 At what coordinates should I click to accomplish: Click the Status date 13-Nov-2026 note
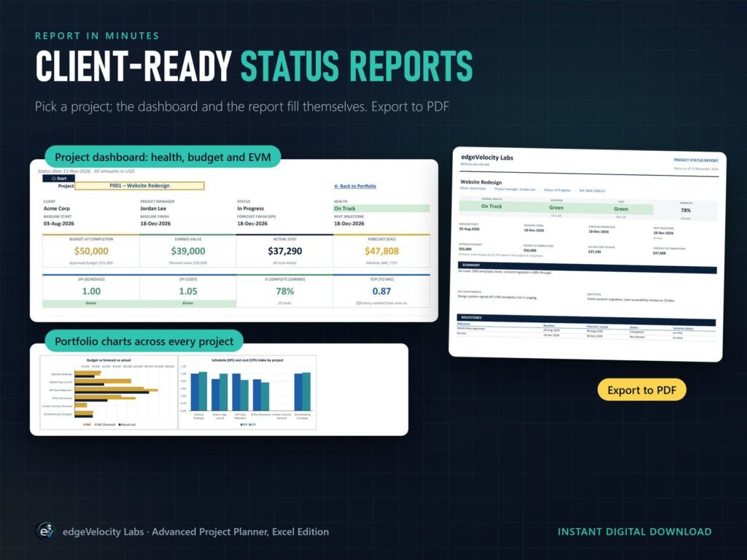(x=86, y=171)
